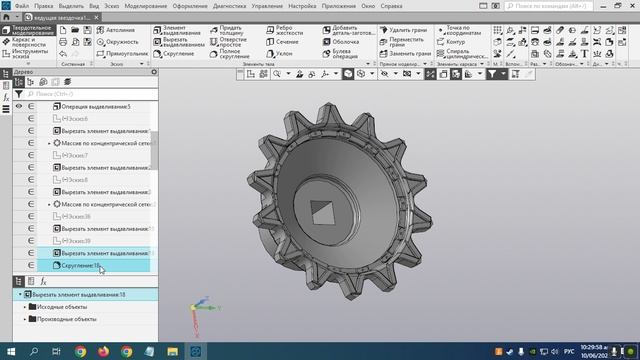The height and width of the screenshot is (360, 640).
Task: Select Отверстие простое hole tool
Action: 228,42
